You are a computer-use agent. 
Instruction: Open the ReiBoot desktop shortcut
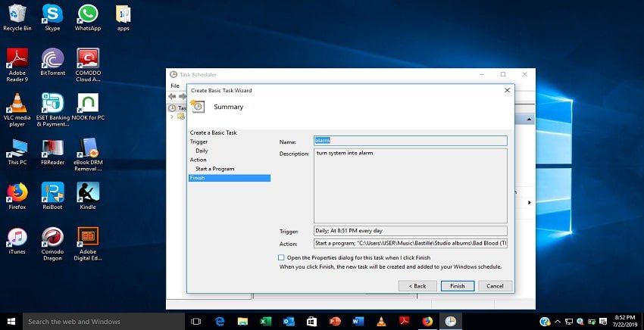coord(52,196)
